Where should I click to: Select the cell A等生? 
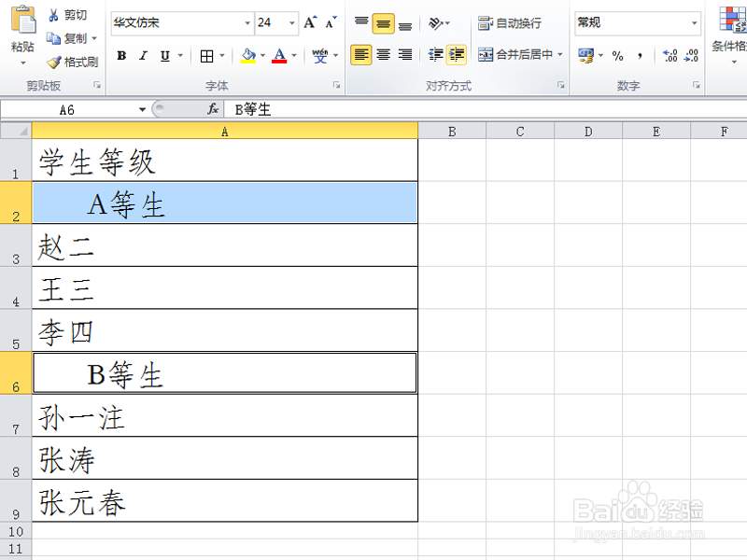point(225,203)
